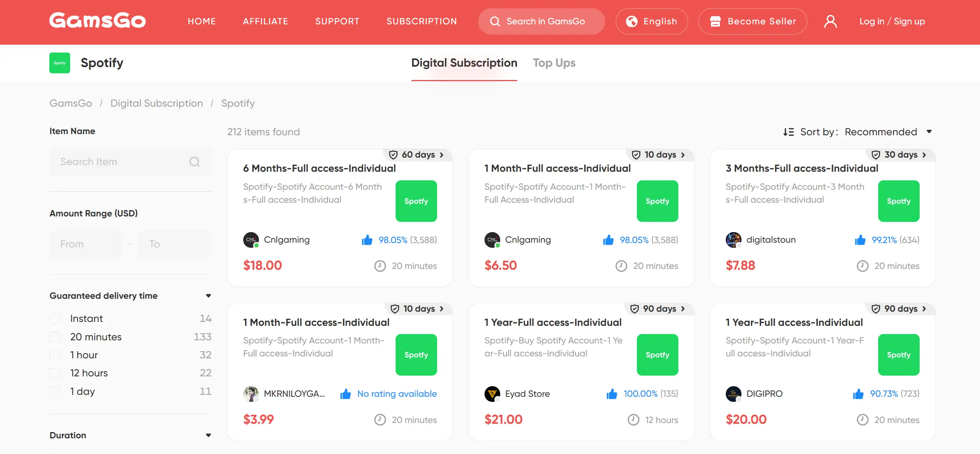
Task: Click the Eyad Store seller avatar
Action: [492, 394]
